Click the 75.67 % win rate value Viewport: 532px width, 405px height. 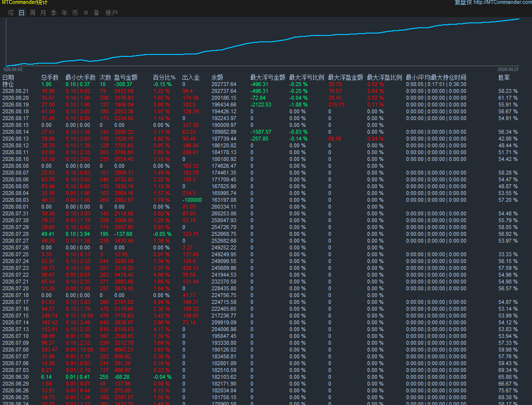coord(508,390)
